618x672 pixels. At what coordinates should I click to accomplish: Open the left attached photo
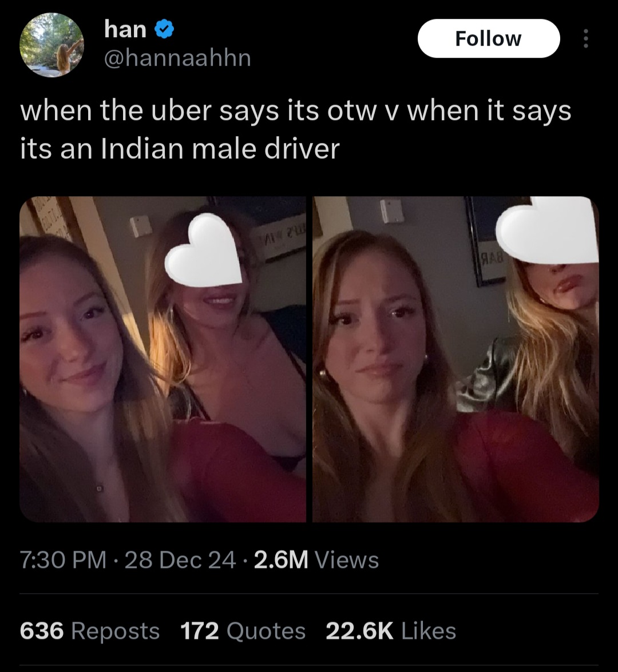click(x=163, y=359)
